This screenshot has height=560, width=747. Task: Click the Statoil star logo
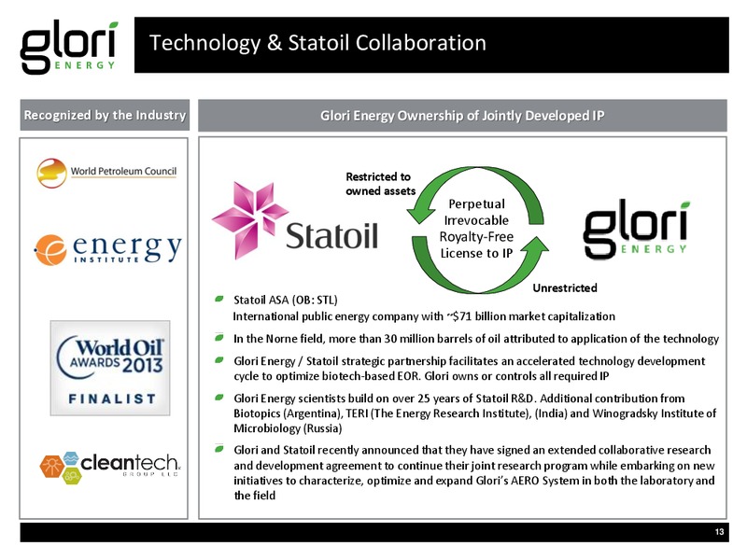coord(295,220)
